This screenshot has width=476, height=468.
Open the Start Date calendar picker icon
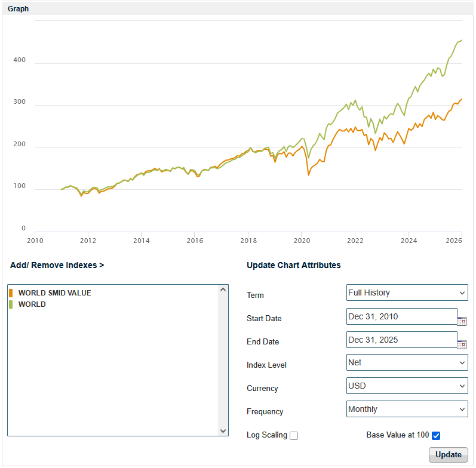[x=461, y=321]
